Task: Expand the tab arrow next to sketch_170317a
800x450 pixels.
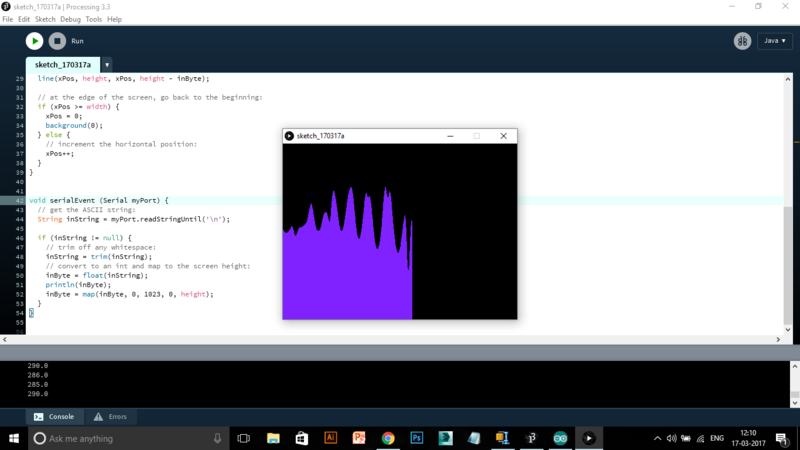Action: tap(107, 65)
